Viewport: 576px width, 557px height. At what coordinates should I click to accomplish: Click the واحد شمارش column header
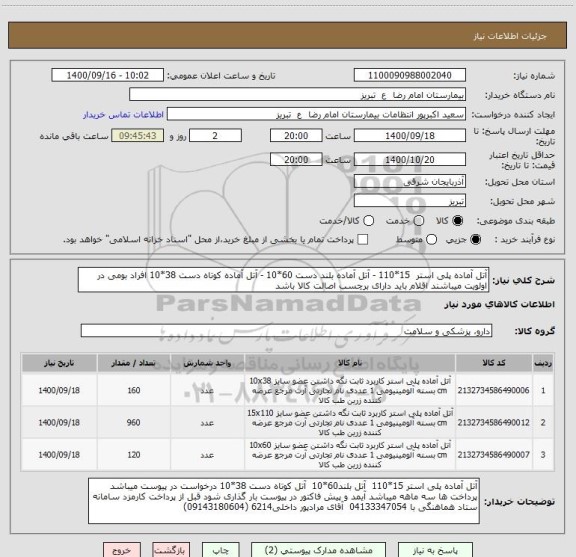pyautogui.click(x=208, y=363)
